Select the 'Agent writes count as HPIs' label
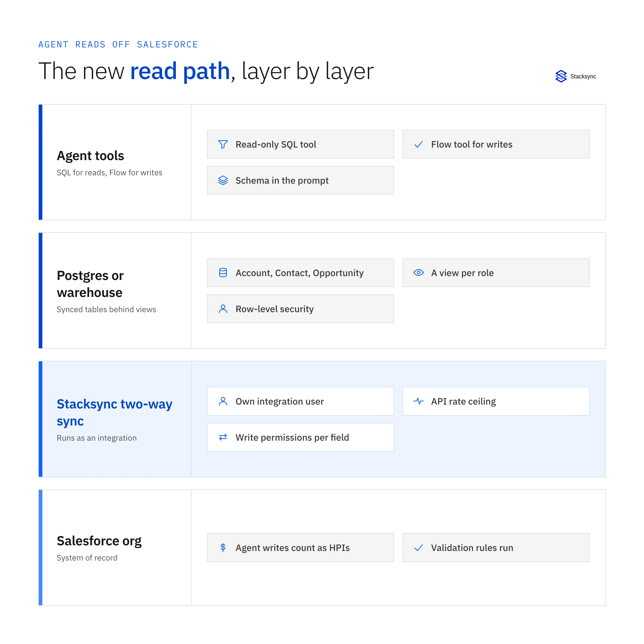Image resolution: width=644 pixels, height=644 pixels. click(292, 548)
